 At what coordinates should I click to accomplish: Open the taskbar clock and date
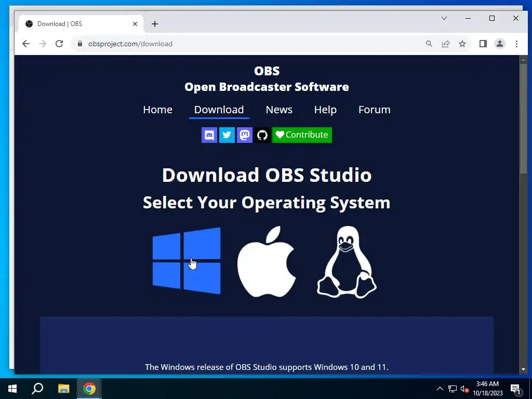(x=487, y=389)
